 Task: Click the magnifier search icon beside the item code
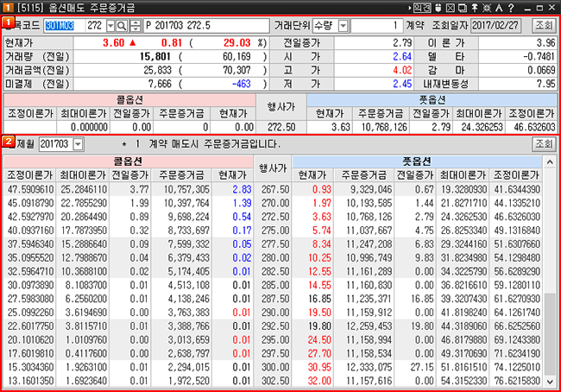[x=121, y=26]
